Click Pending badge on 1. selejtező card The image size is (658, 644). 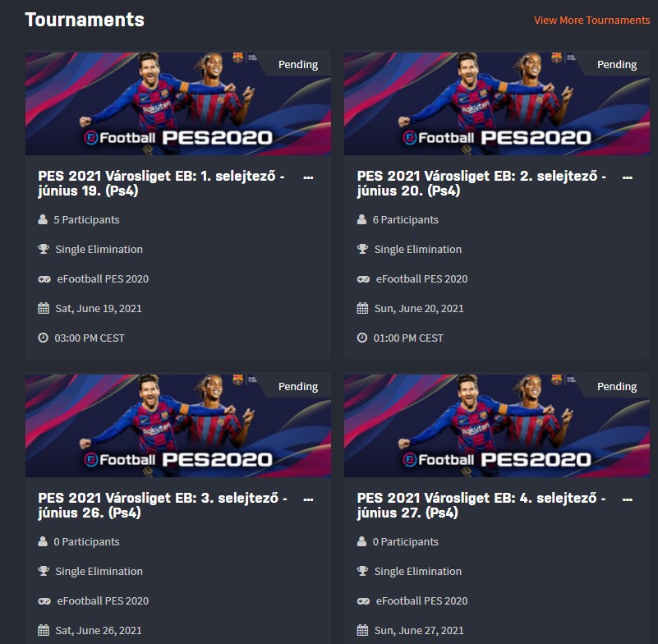(x=297, y=65)
